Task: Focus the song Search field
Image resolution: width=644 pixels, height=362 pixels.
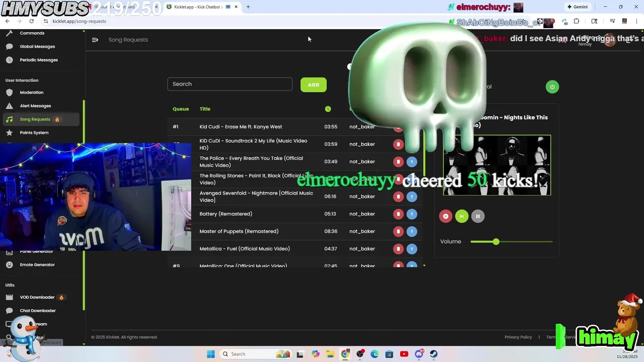Action: coord(229,84)
